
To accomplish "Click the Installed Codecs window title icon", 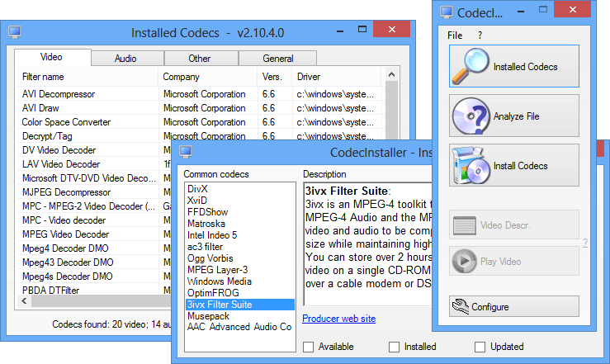I will (x=15, y=32).
